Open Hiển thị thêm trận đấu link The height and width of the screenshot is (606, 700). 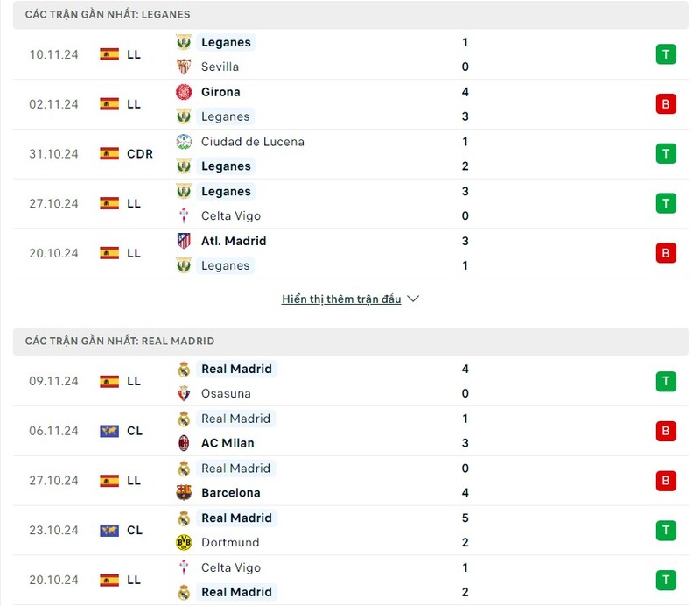pos(341,299)
